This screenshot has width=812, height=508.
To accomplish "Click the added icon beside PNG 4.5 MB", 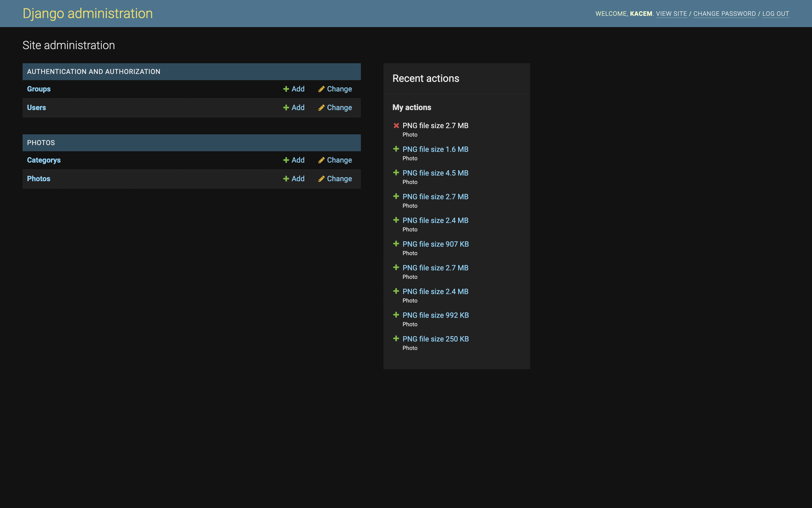I will coord(396,173).
